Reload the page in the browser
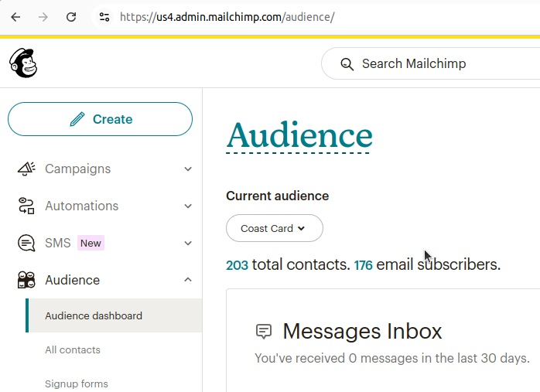This screenshot has height=392, width=540. point(71,16)
